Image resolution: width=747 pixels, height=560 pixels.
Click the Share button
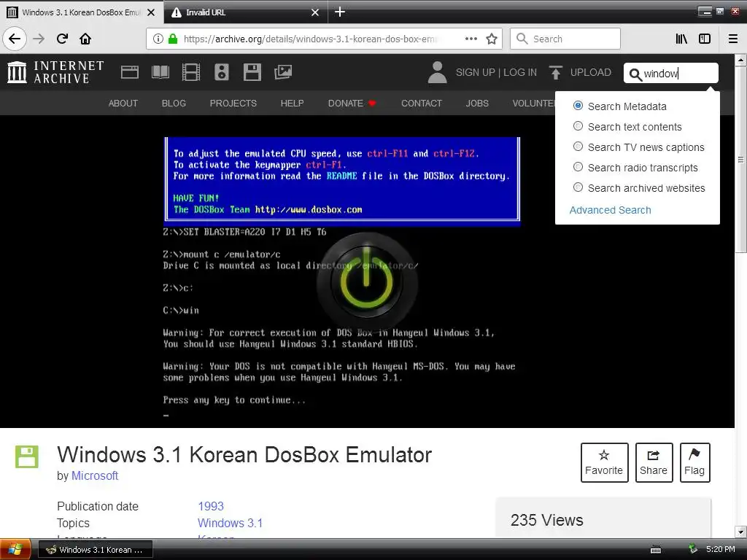[654, 462]
